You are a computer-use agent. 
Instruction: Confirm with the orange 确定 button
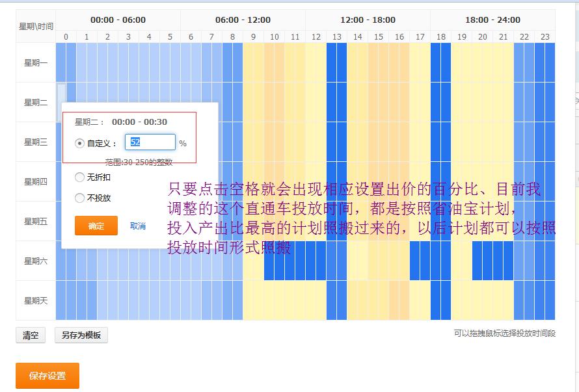tap(96, 226)
